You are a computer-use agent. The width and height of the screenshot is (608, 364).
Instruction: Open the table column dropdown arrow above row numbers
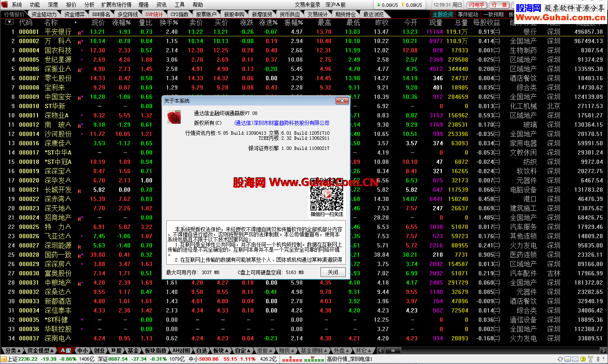click(9, 22)
